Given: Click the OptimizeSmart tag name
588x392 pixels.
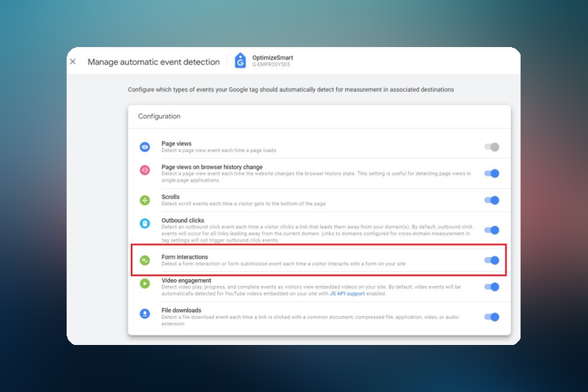Looking at the screenshot, I should pyautogui.click(x=273, y=58).
